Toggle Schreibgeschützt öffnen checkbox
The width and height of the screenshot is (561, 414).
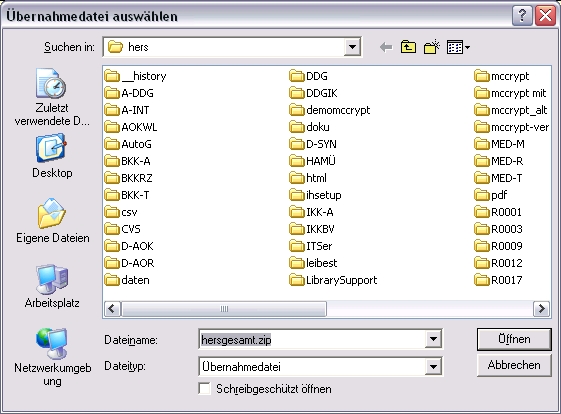(x=204, y=389)
